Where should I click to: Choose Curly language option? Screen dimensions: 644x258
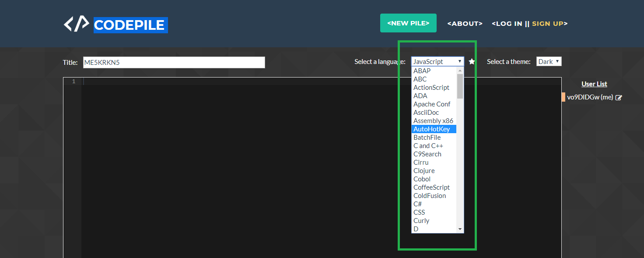tap(434, 221)
